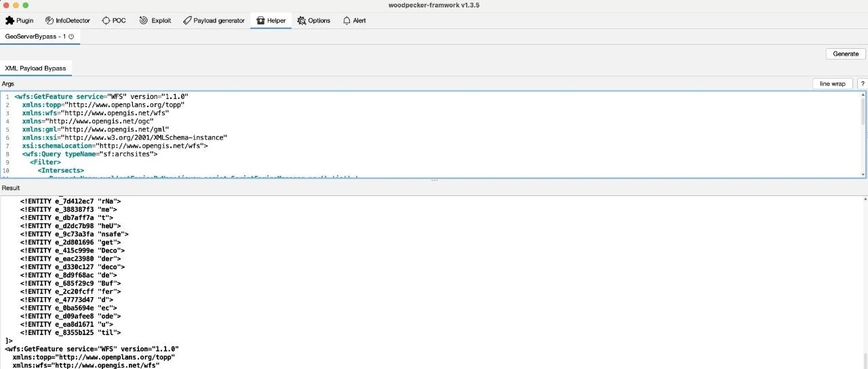Switch to the InfoDetector tab
868x369 pixels.
pyautogui.click(x=66, y=20)
